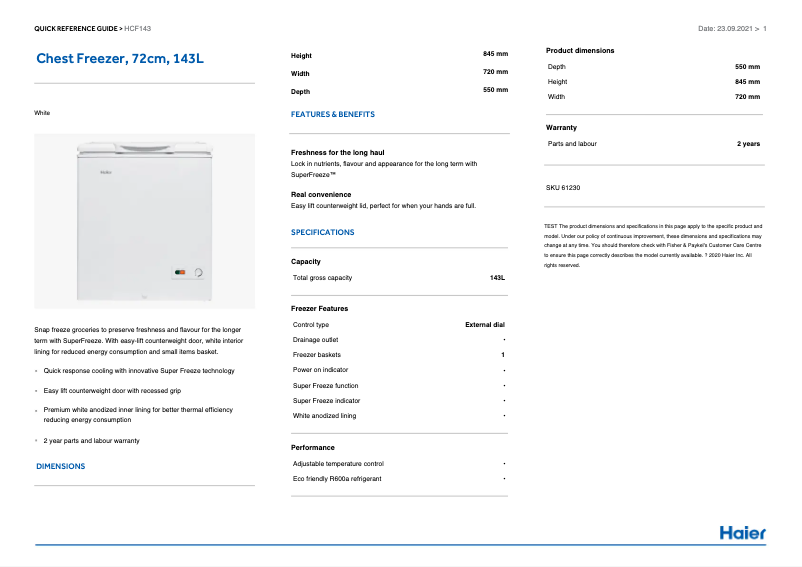Click the Real convenience feature heading
This screenshot has width=802, height=567.
[321, 194]
